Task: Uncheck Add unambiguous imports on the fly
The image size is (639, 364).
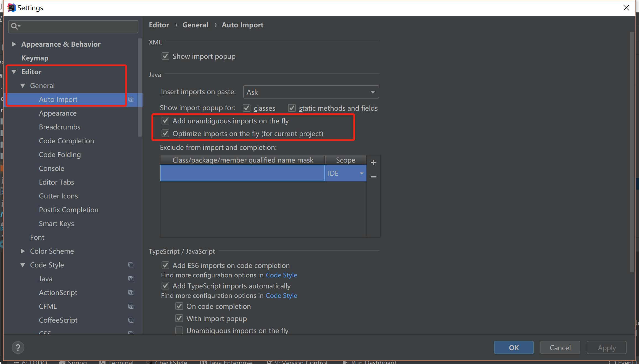Action: 165,121
